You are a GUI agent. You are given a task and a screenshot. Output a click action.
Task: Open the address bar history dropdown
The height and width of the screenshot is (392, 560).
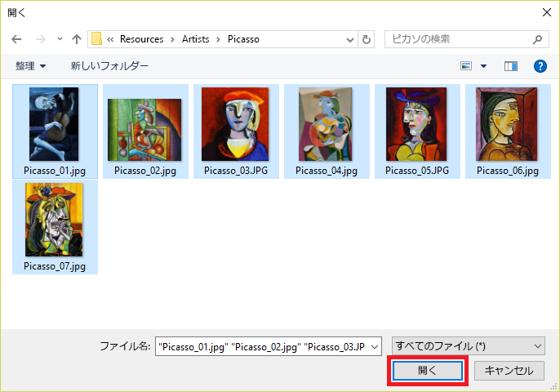[x=350, y=39]
